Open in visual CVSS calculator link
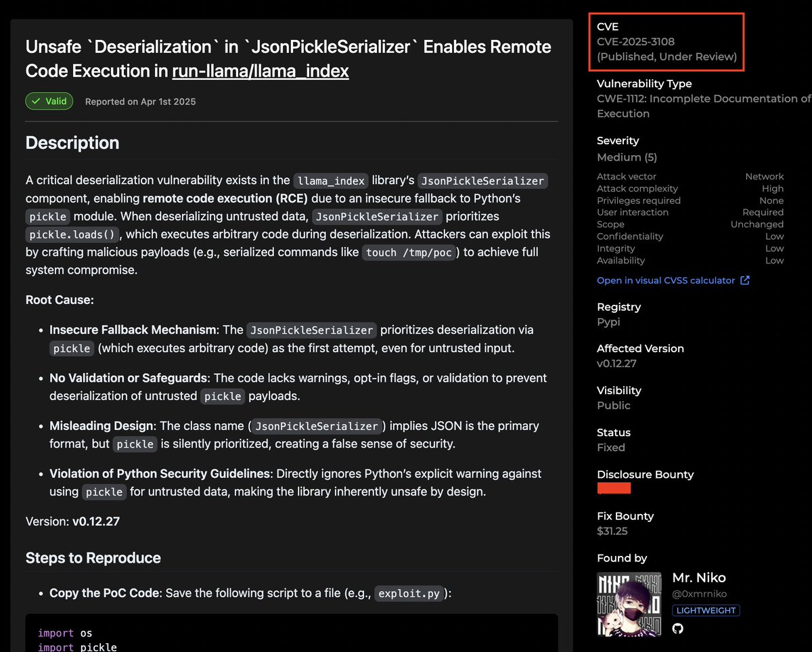 [666, 280]
